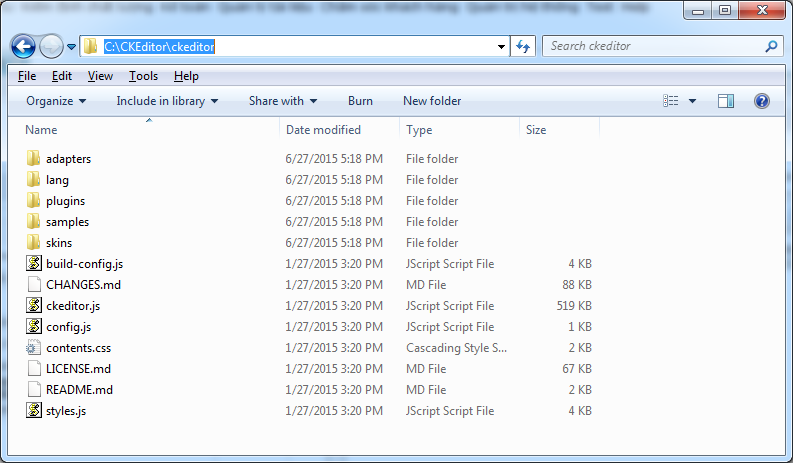Click Cascading Style S... type cell

click(456, 348)
